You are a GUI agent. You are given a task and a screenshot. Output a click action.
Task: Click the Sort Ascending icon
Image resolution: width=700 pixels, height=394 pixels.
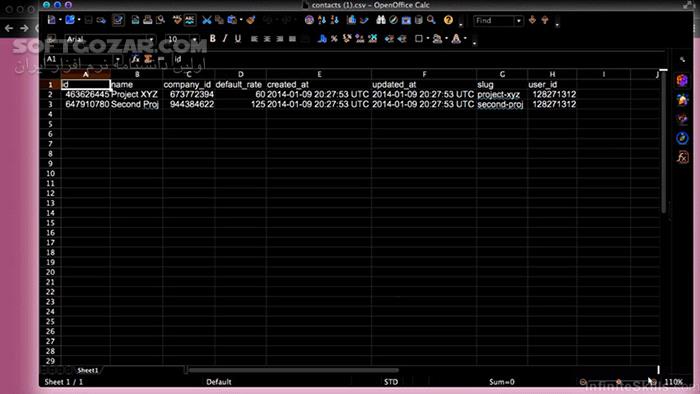tap(322, 20)
